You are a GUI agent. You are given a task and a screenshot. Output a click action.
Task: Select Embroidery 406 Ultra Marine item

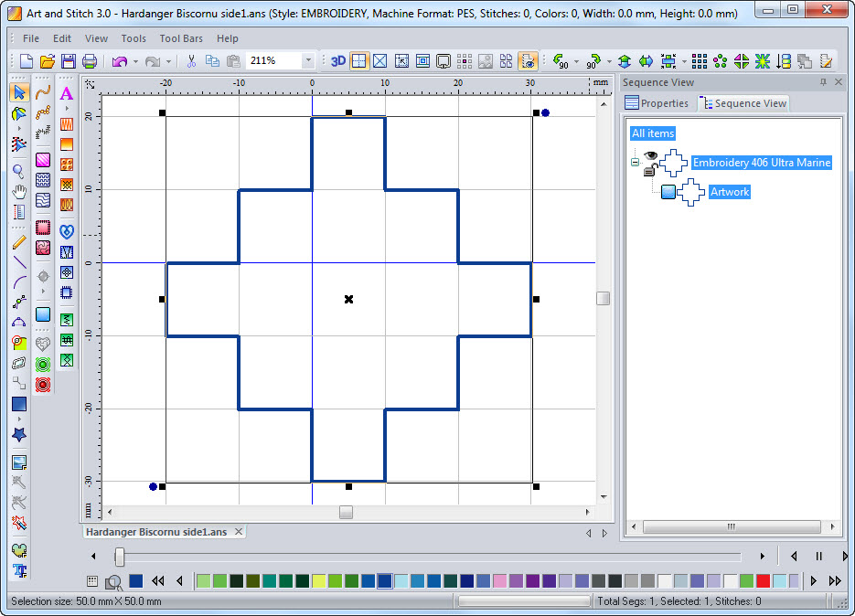click(x=762, y=163)
